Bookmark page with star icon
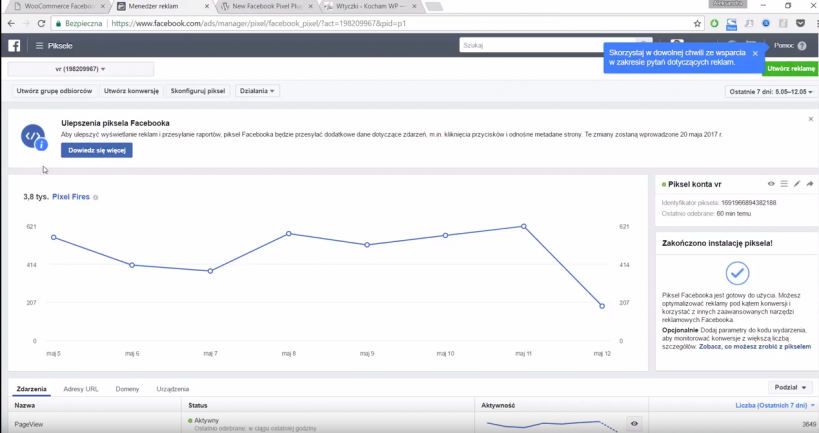The image size is (819, 433). [697, 24]
